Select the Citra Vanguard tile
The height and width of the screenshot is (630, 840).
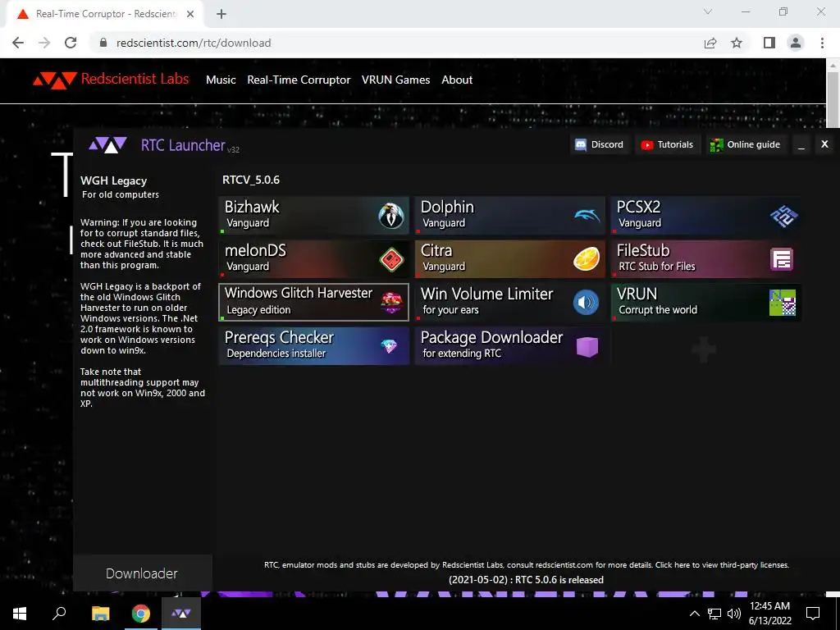coord(510,259)
